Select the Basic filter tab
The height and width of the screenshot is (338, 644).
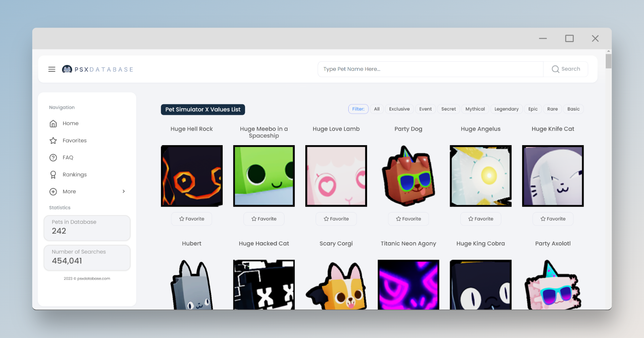[x=573, y=109]
